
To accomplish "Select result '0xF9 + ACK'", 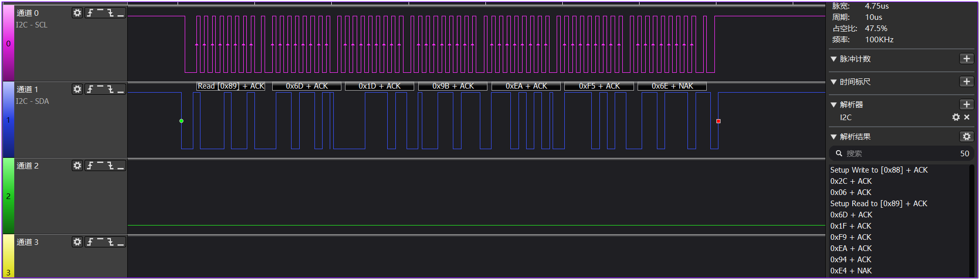I will pyautogui.click(x=851, y=237).
